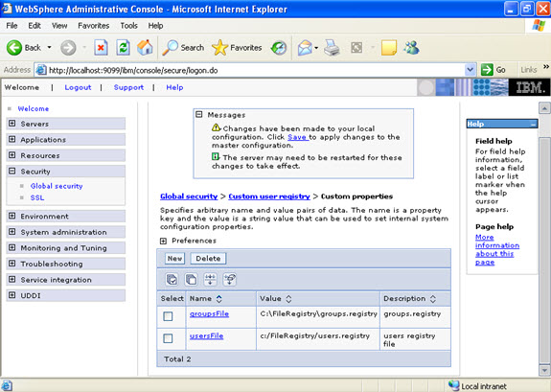
Task: Click the Clear filter value icon
Action: pyautogui.click(x=229, y=280)
